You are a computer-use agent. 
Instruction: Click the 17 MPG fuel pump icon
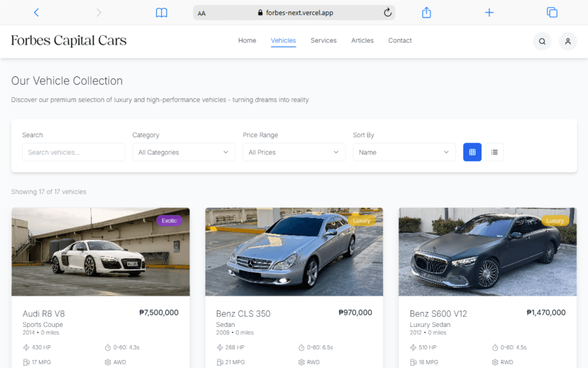[26, 362]
